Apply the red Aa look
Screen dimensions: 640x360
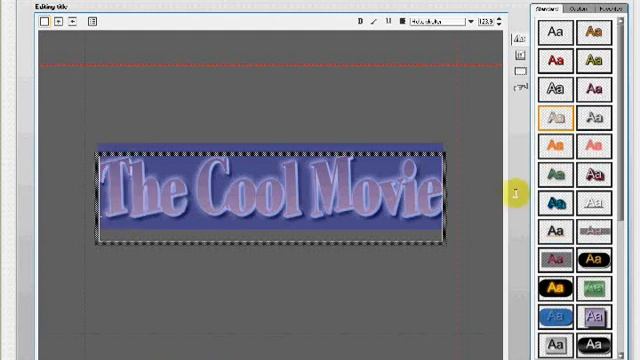click(x=556, y=61)
